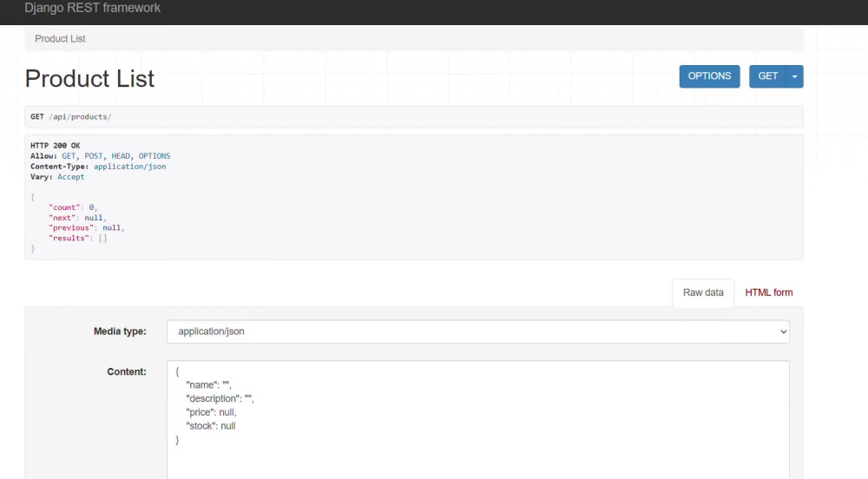Switch to the HTML form tab

(768, 292)
